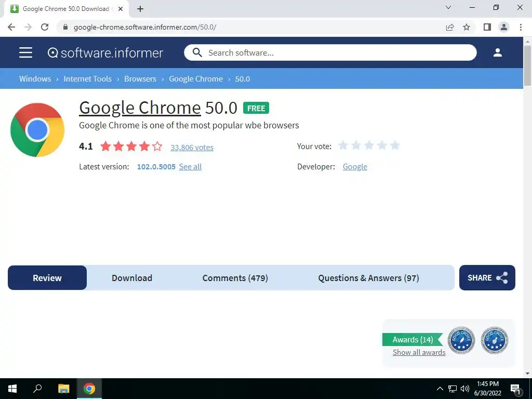532x399 pixels.
Task: Open the Chrome profile avatar
Action: [504, 27]
